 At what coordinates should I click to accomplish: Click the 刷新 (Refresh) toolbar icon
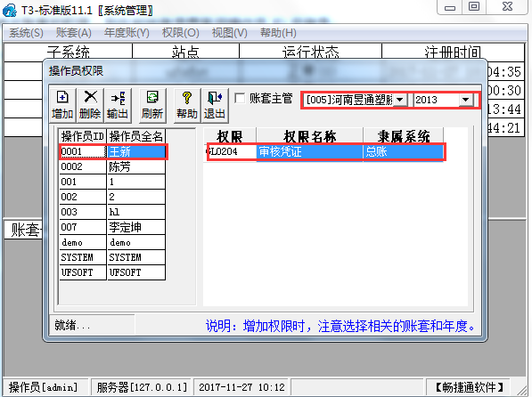click(152, 105)
